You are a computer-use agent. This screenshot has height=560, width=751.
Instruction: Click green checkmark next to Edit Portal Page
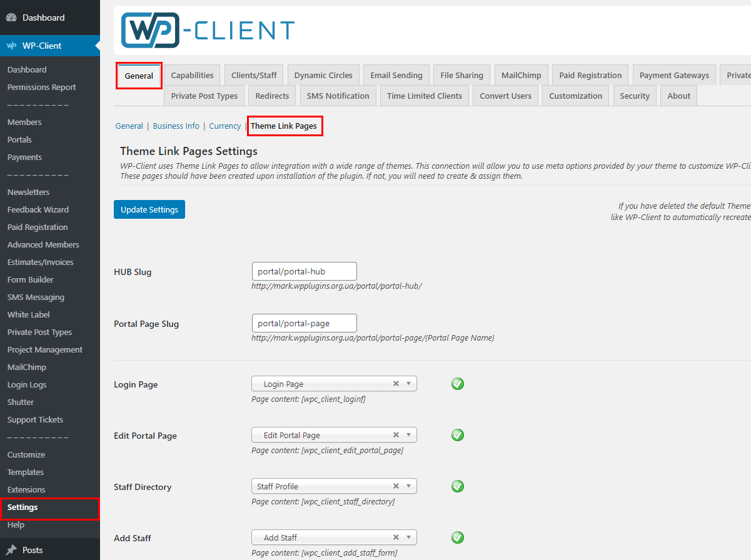pos(458,435)
